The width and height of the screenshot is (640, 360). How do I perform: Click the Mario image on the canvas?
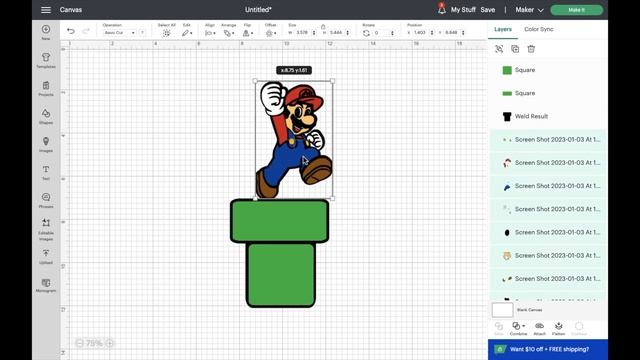point(294,140)
